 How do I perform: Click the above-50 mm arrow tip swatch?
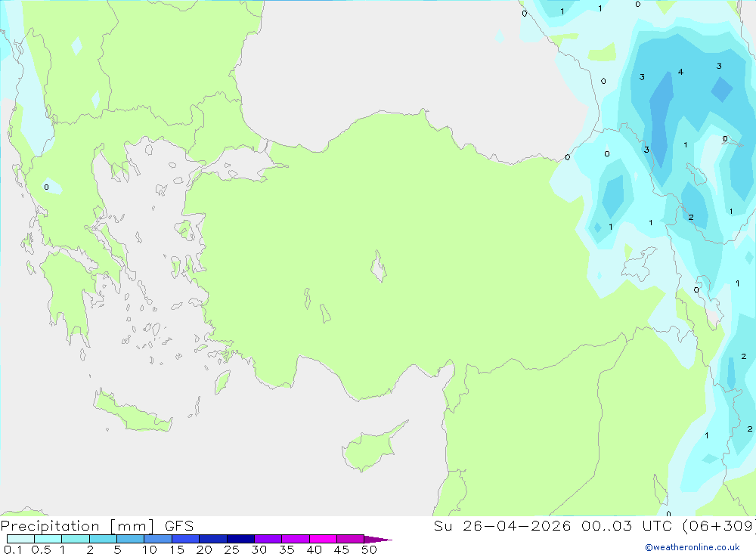(377, 539)
